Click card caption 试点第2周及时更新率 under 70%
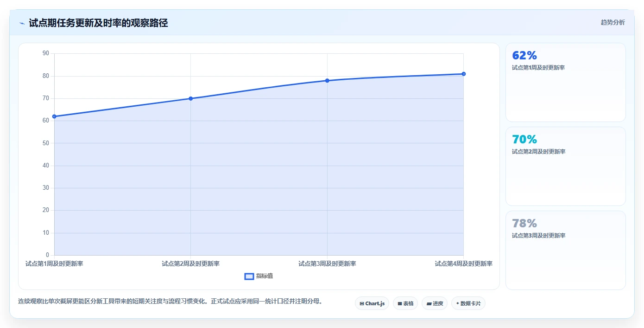The height and width of the screenshot is (328, 644). point(538,152)
